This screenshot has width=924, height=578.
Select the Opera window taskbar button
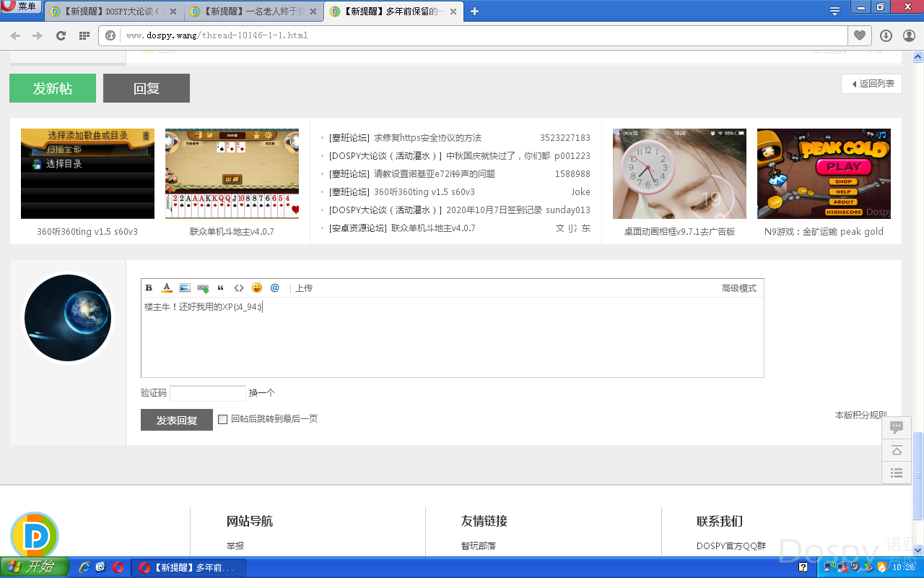[188, 568]
